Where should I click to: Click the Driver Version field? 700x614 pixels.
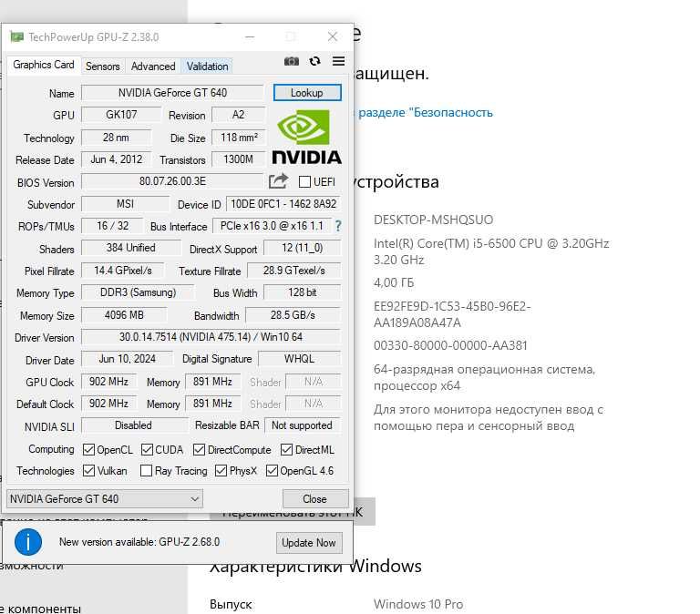point(211,337)
